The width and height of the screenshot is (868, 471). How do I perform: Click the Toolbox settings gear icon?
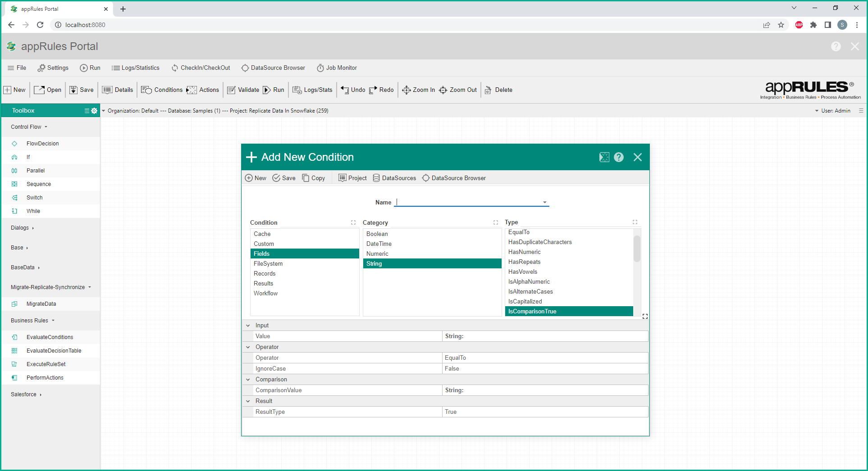94,111
